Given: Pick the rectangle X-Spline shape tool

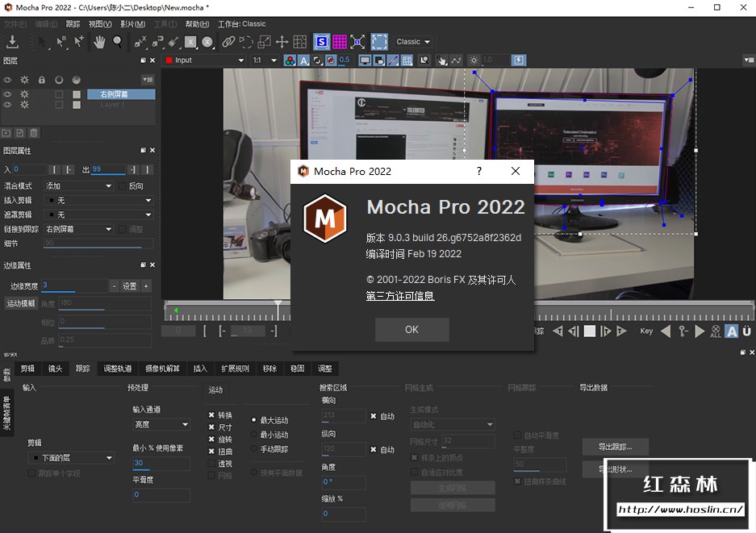Looking at the screenshot, I should point(190,42).
